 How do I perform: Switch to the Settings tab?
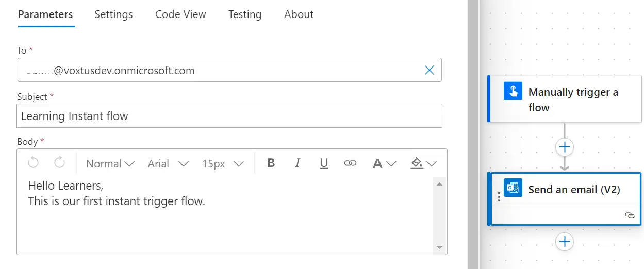[113, 14]
